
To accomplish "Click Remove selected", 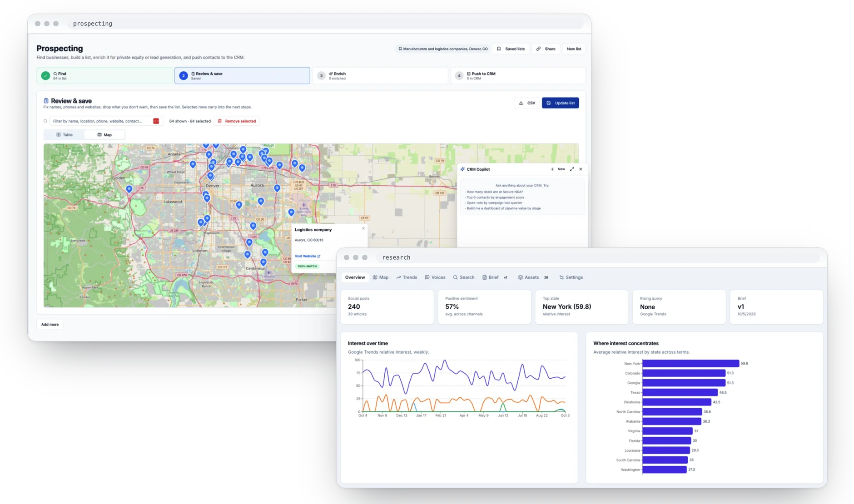I will coord(237,121).
